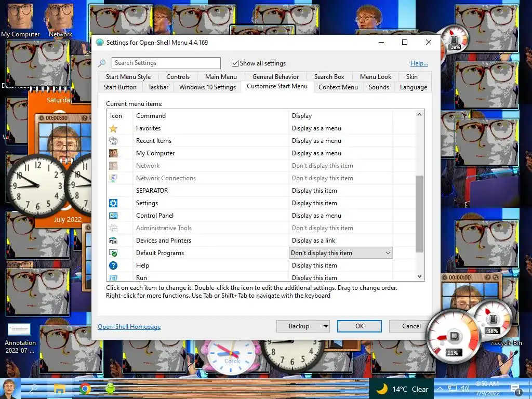Viewport: 532px width, 399px height.
Task: Switch to the Context Menu tab
Action: 338,87
